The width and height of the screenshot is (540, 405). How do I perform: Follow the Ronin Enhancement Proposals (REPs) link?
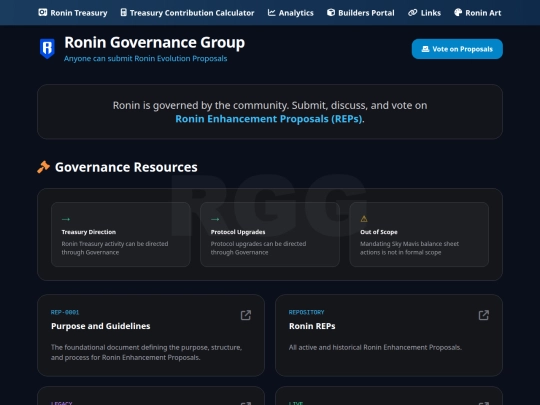click(269, 119)
